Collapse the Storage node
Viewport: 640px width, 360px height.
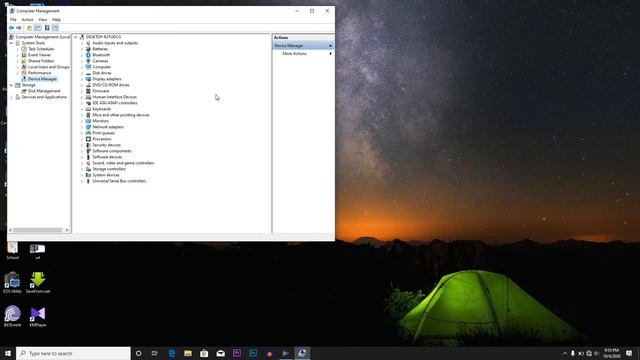click(x=11, y=85)
